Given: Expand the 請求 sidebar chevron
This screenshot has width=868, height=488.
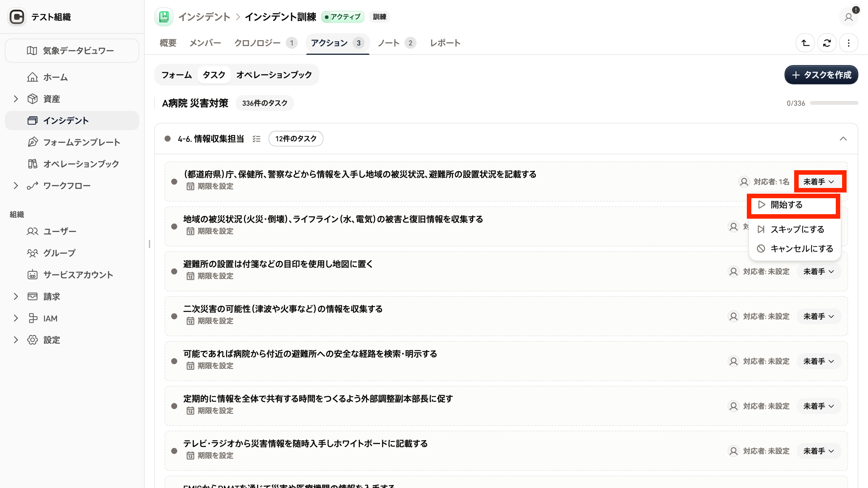Looking at the screenshot, I should click(x=15, y=296).
